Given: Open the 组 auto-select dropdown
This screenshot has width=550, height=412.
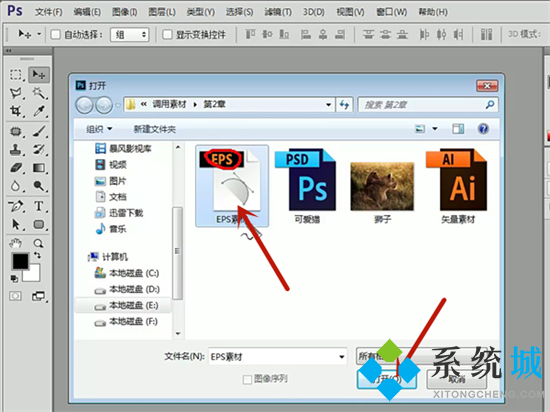Looking at the screenshot, I should point(130,34).
